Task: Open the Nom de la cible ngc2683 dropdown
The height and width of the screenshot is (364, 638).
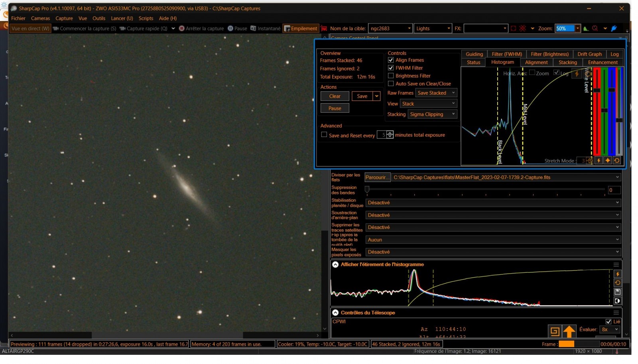Action: [x=390, y=28]
